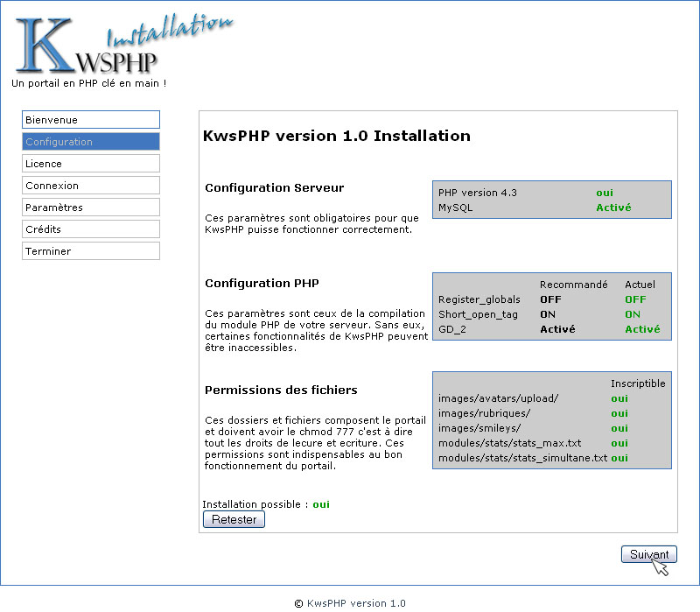Click the green 'Activé' value for GD_2
700x612 pixels.
coord(642,329)
